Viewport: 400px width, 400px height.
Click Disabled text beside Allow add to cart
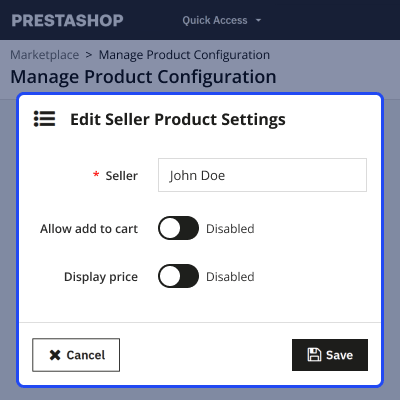[x=230, y=229]
